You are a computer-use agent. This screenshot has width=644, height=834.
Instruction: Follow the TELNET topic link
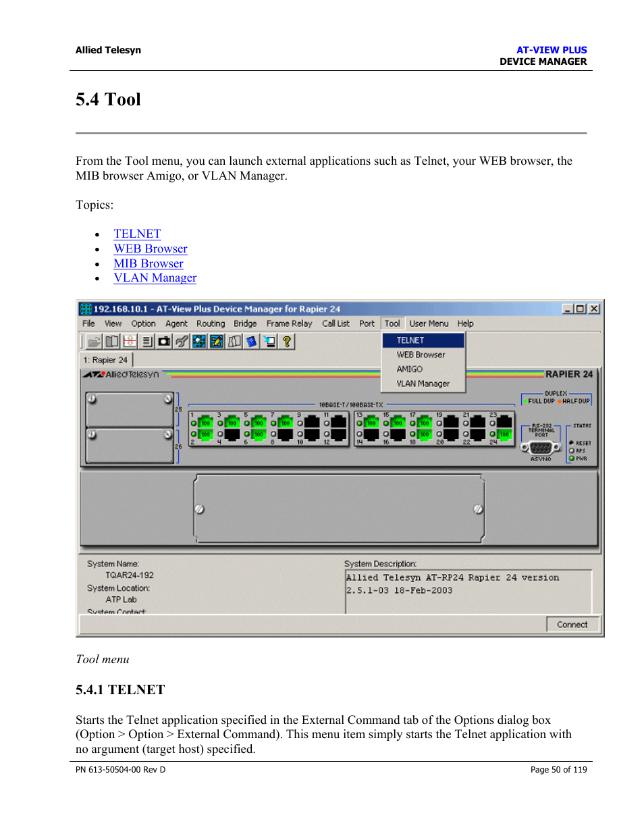pos(137,234)
